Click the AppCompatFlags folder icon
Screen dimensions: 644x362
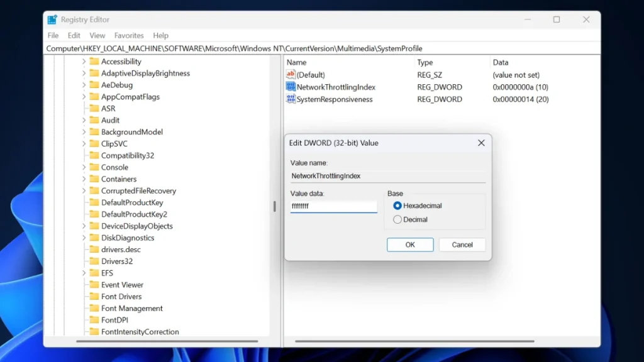tap(94, 96)
